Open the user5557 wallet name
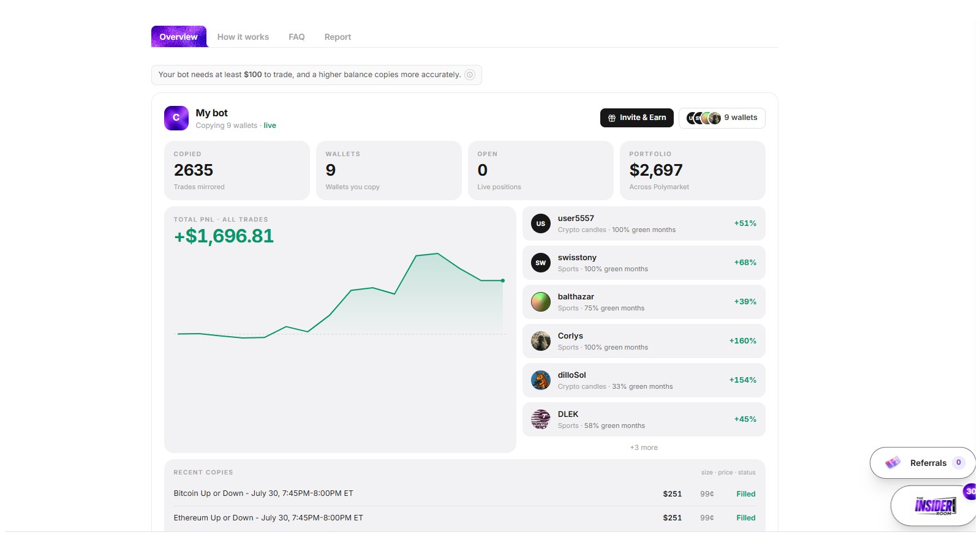Screen dimensions: 980x551 tap(576, 219)
